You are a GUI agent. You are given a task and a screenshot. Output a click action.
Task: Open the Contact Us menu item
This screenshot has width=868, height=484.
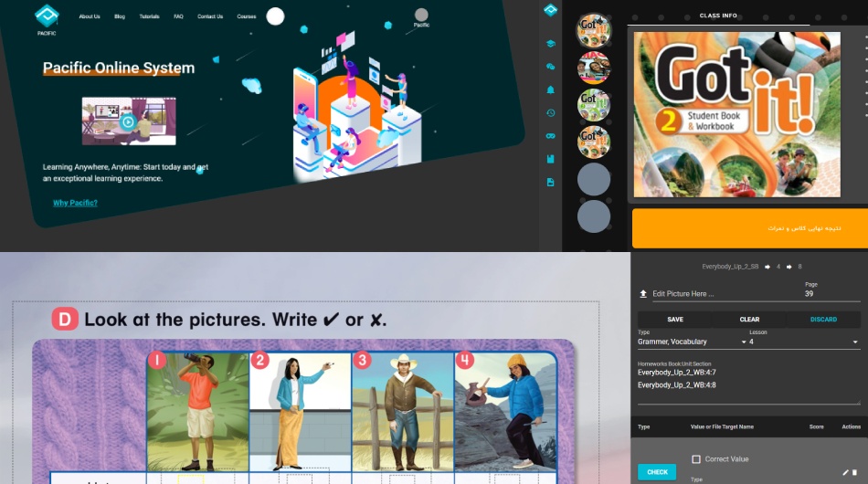click(x=210, y=16)
